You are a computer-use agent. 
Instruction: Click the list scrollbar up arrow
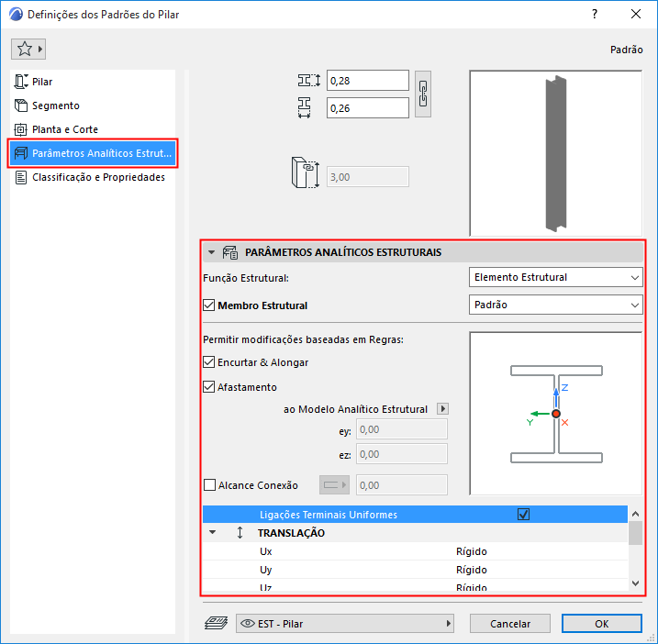(x=635, y=514)
